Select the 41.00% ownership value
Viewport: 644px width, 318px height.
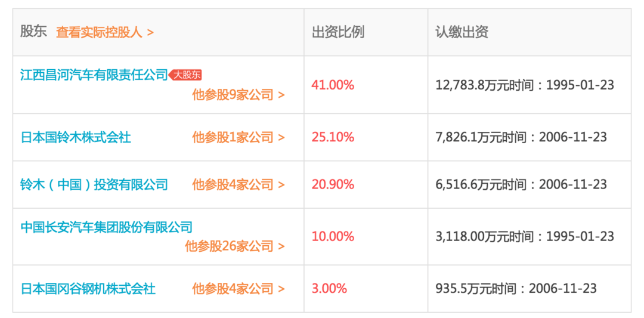click(333, 85)
